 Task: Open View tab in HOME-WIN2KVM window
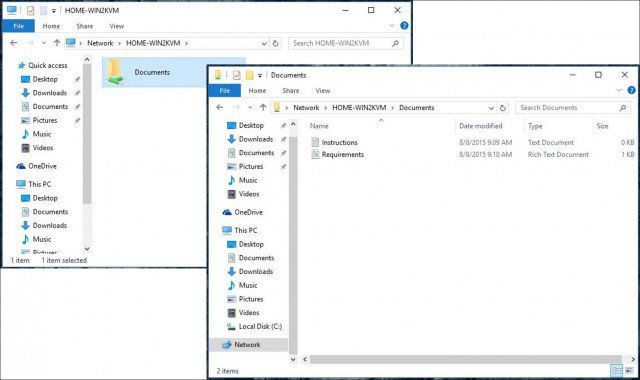(116, 26)
